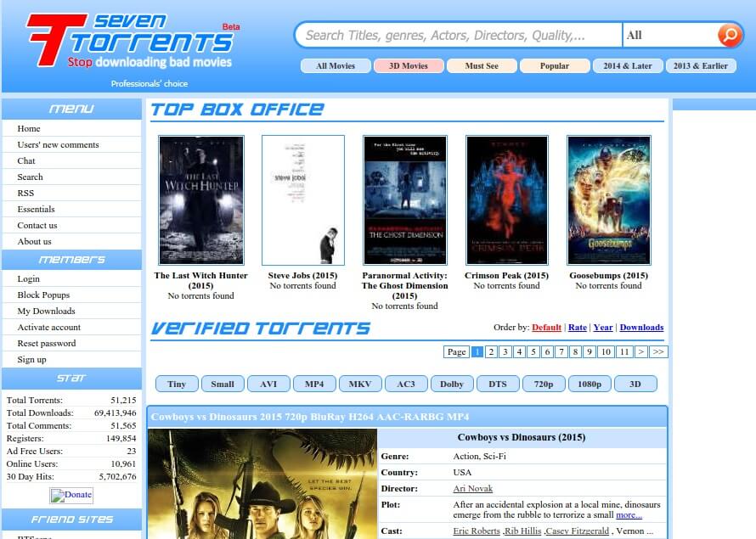Open The Last Witch Hunter poster

[x=201, y=200]
